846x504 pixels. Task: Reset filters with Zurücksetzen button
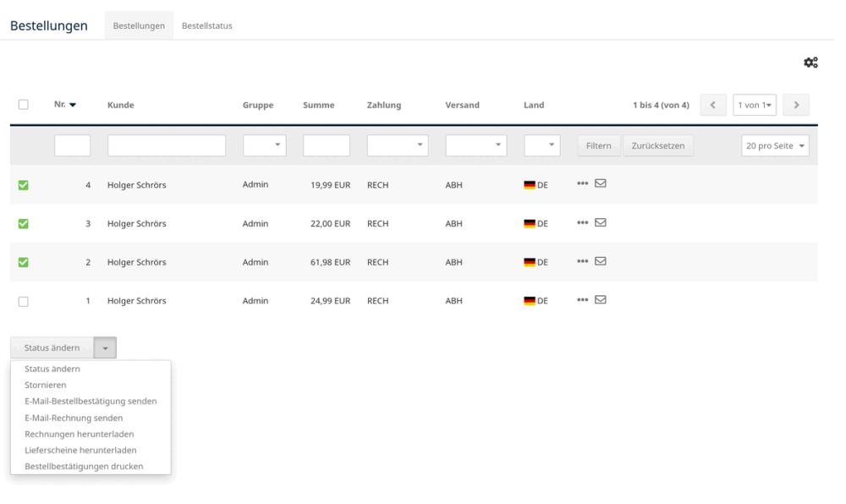(x=658, y=145)
